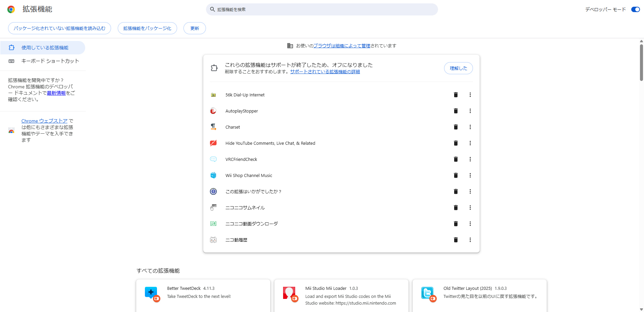Click the 拡張機能を検索 search field
This screenshot has height=312, width=644.
(322, 9)
